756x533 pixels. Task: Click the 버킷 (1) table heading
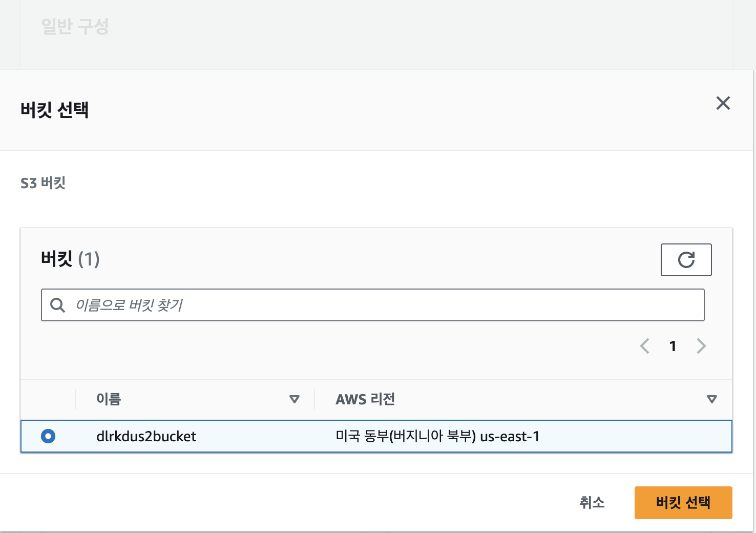click(x=70, y=259)
